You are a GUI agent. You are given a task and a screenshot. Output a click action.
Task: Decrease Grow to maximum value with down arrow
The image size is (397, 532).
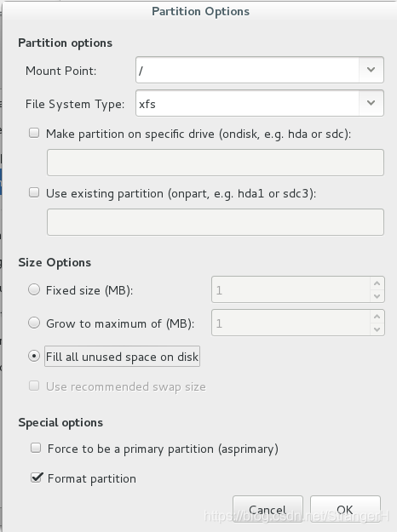pos(377,329)
